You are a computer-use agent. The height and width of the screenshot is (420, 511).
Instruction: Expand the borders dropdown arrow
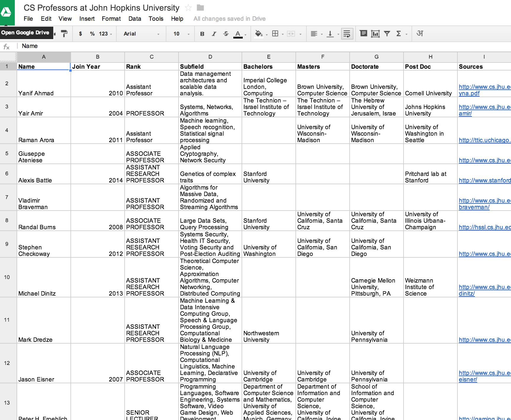pyautogui.click(x=283, y=34)
